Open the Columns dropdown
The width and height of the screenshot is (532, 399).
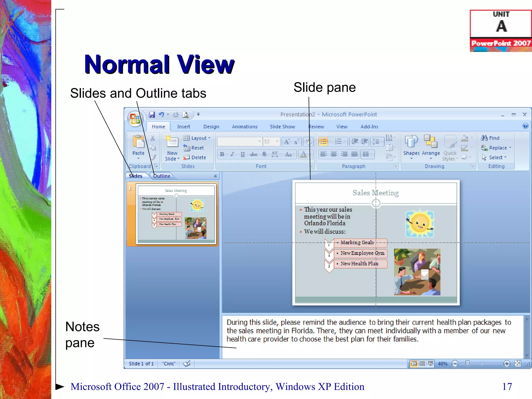367,154
